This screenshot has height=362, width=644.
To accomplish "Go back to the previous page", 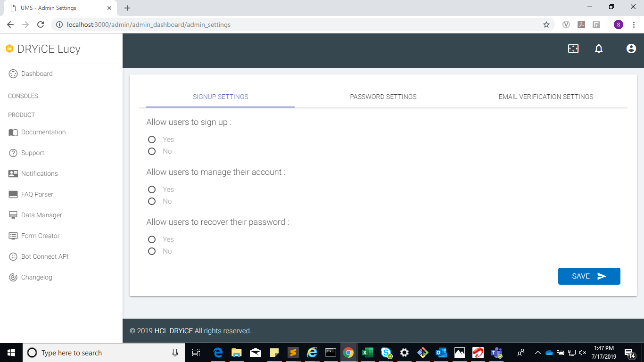I will pos(10,25).
